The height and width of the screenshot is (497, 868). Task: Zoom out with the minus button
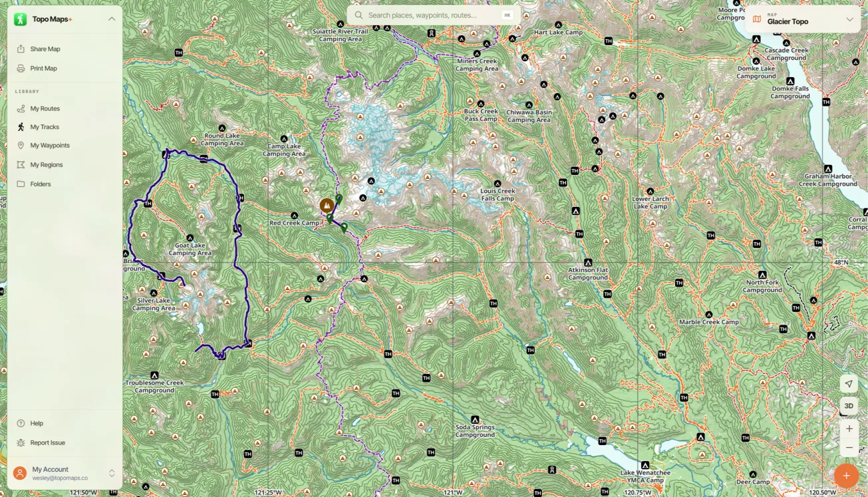click(849, 447)
